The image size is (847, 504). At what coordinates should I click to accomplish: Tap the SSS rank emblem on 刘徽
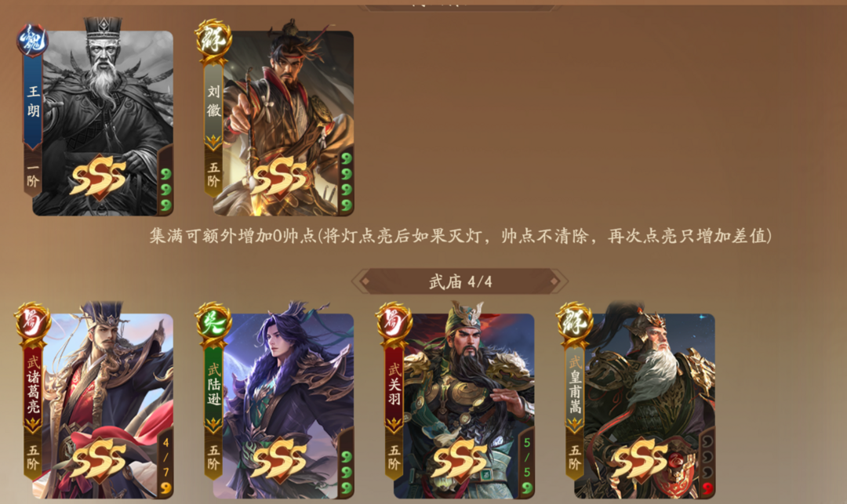pyautogui.click(x=279, y=176)
